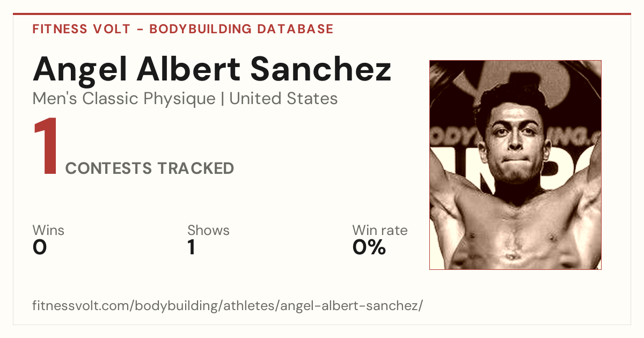Select the Shows value 1
The height and width of the screenshot is (338, 644).
point(191,248)
